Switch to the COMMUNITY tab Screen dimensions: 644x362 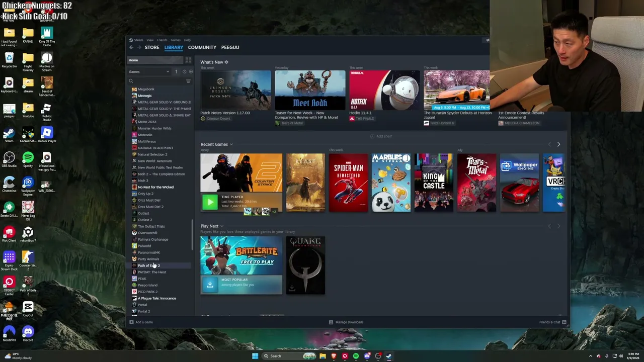click(202, 47)
